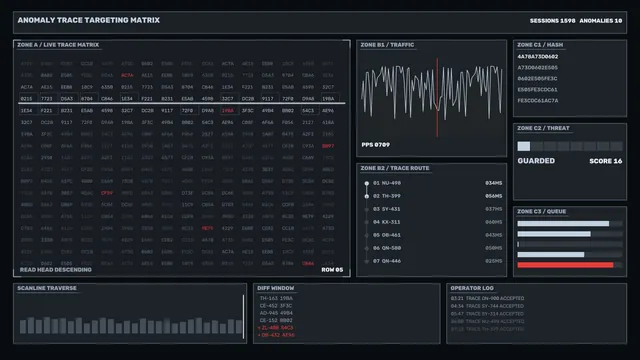Open the Zone B1 / Traffic panel header

tap(387, 45)
